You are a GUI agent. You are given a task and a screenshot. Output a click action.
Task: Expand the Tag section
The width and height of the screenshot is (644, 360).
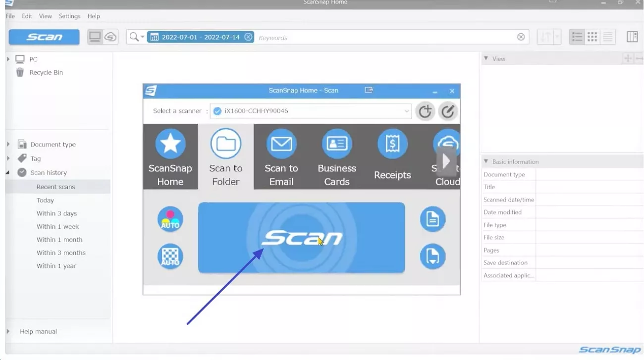(x=8, y=158)
